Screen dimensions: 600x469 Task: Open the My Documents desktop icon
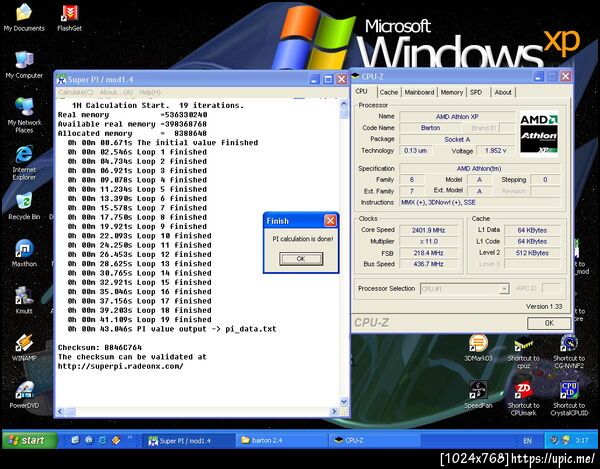pyautogui.click(x=24, y=17)
